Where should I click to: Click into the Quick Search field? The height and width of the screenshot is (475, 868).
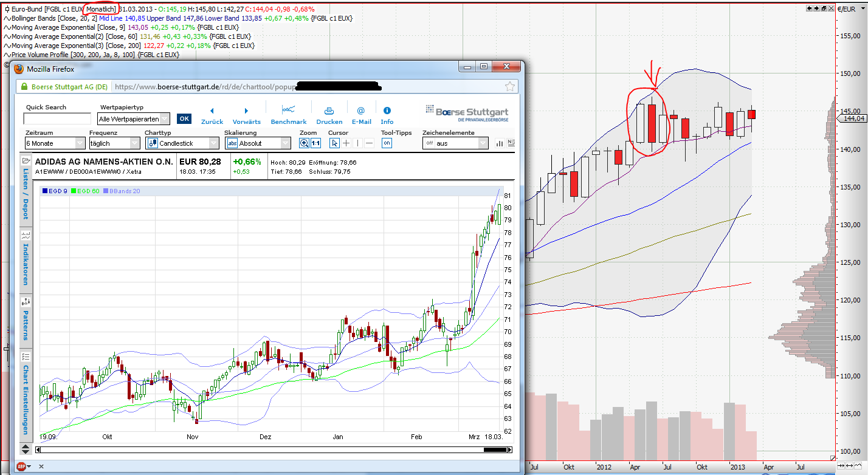pos(57,119)
